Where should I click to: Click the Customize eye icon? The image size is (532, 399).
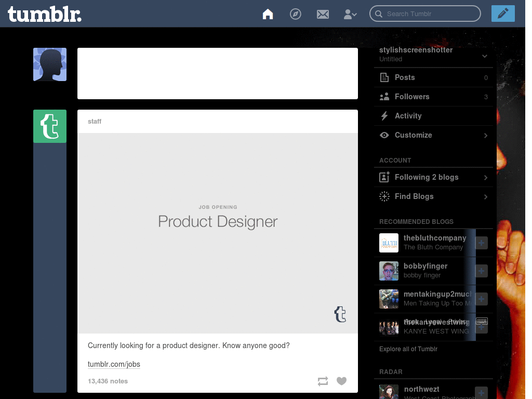pyautogui.click(x=384, y=135)
